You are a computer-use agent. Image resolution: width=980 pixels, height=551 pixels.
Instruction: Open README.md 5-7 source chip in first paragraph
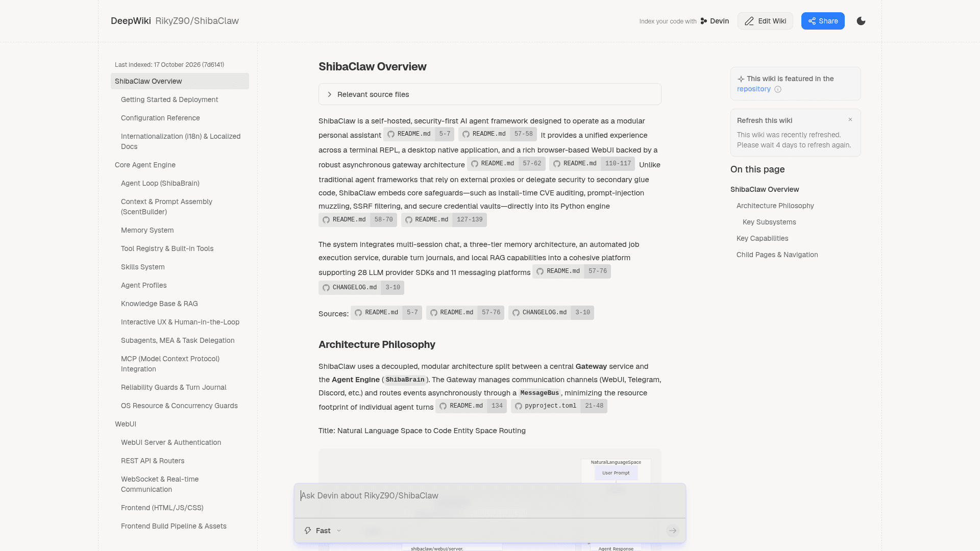(x=419, y=134)
